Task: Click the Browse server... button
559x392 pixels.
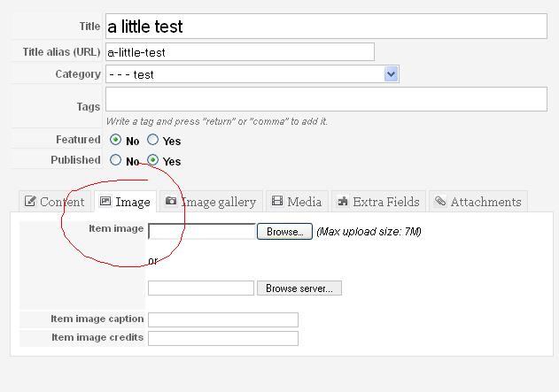Action: (x=299, y=288)
